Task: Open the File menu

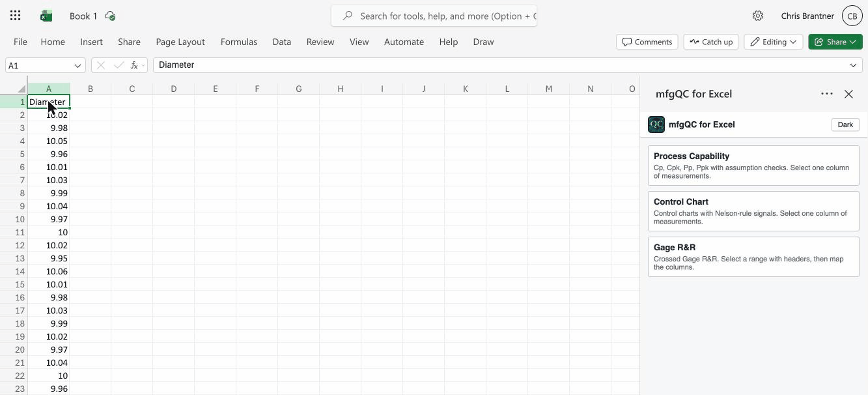Action: point(20,42)
